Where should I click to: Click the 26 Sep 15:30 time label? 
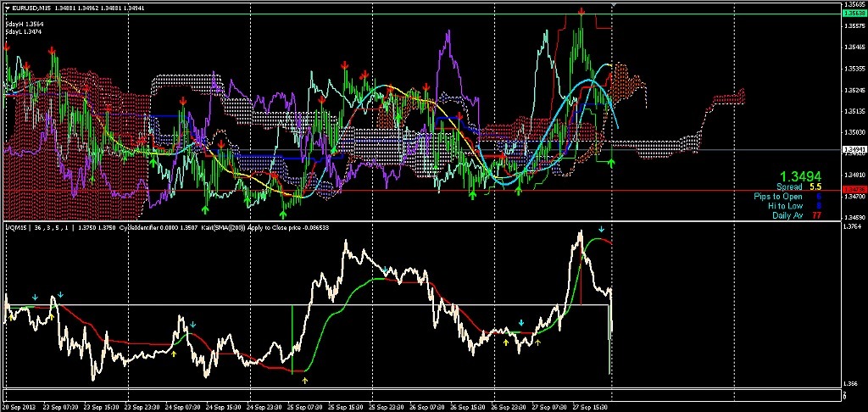click(468, 406)
